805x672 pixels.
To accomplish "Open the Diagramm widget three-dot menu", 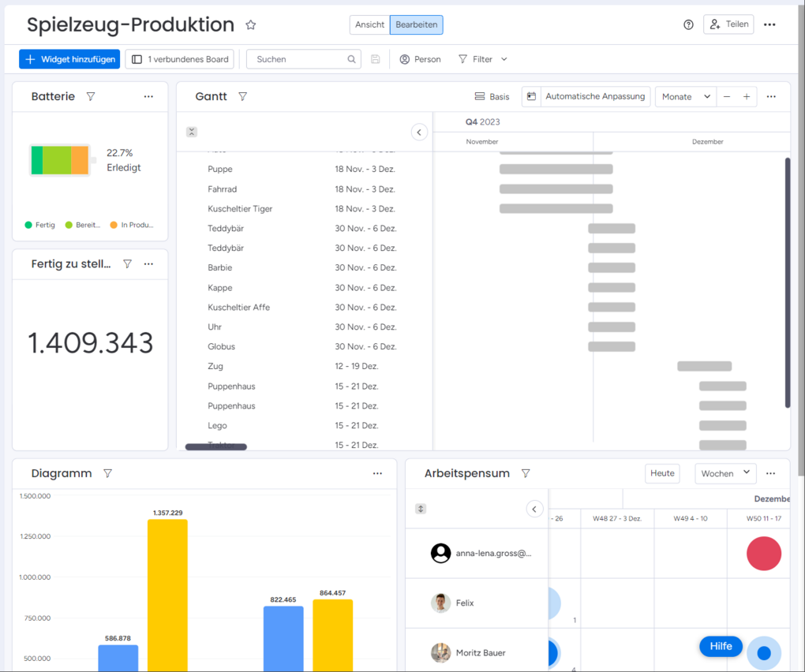I will [x=377, y=473].
